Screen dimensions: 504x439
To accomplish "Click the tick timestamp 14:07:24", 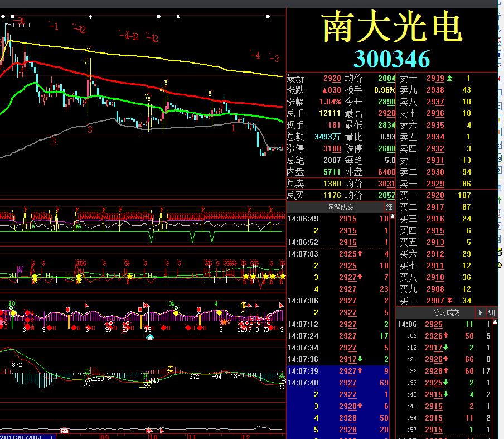I will tap(303, 336).
